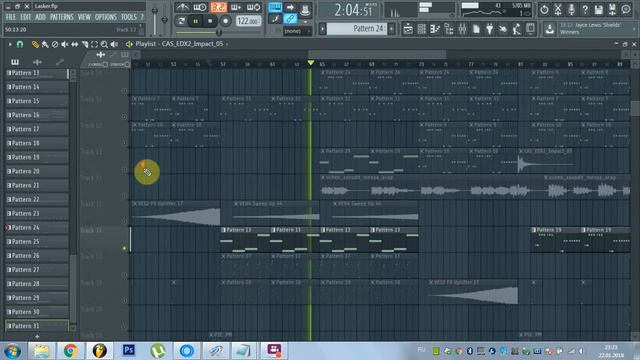
Task: Select the Playback speaker tool
Action: pyautogui.click(x=114, y=44)
